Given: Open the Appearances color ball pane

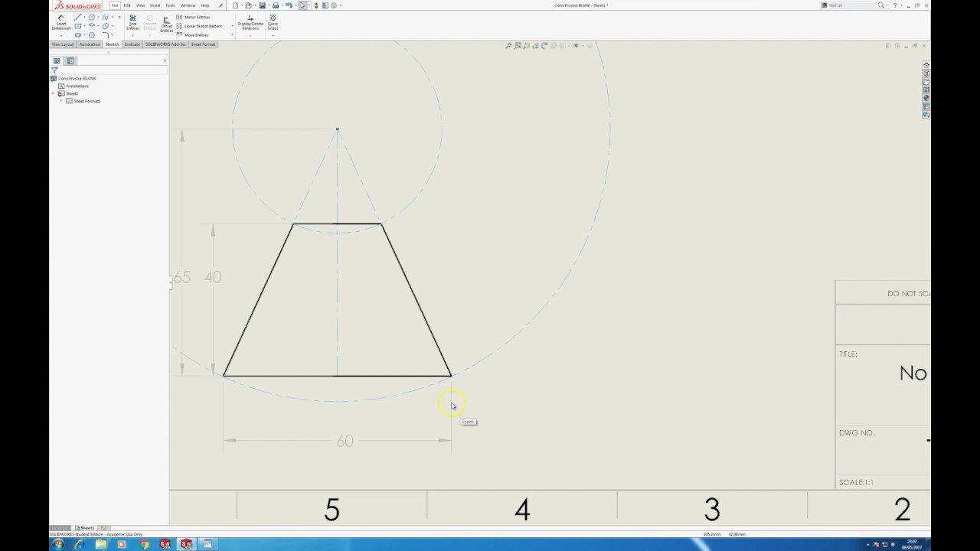Looking at the screenshot, I should coord(926,98).
